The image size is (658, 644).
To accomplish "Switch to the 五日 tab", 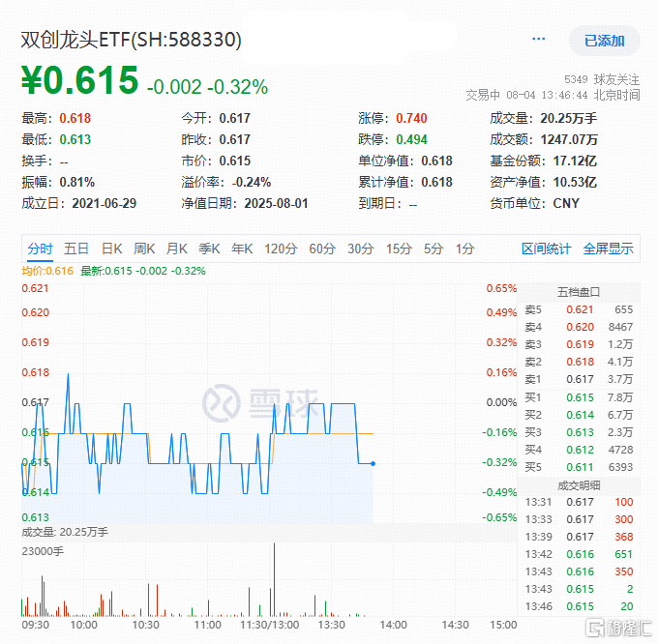I will 75,249.
